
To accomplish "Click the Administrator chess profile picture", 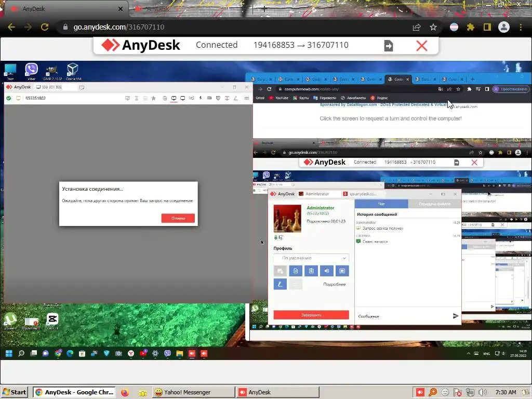I will click(287, 219).
